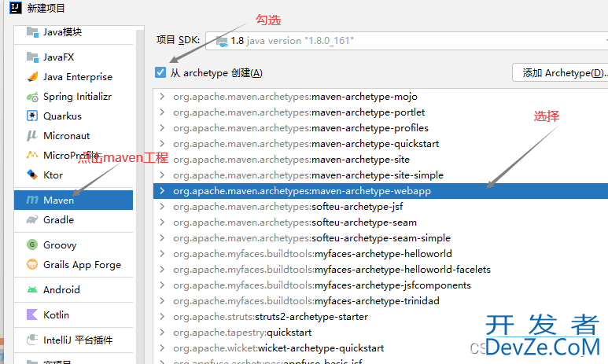Open the 项目 SDK dropdown
The width and height of the screenshot is (608, 364).
click(407, 41)
